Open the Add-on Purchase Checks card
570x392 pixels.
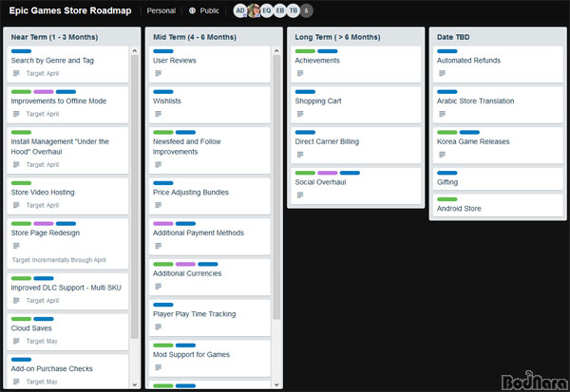[67, 371]
